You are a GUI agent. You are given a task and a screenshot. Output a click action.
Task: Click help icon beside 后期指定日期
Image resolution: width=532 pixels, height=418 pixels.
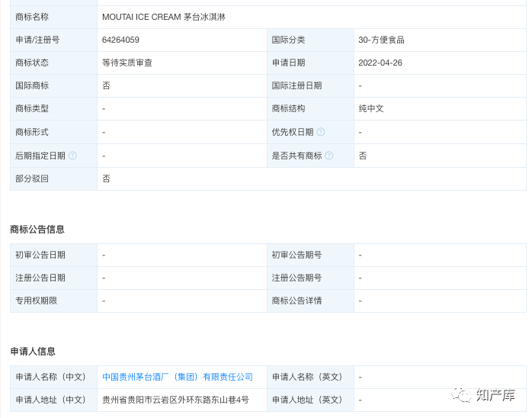click(x=72, y=156)
